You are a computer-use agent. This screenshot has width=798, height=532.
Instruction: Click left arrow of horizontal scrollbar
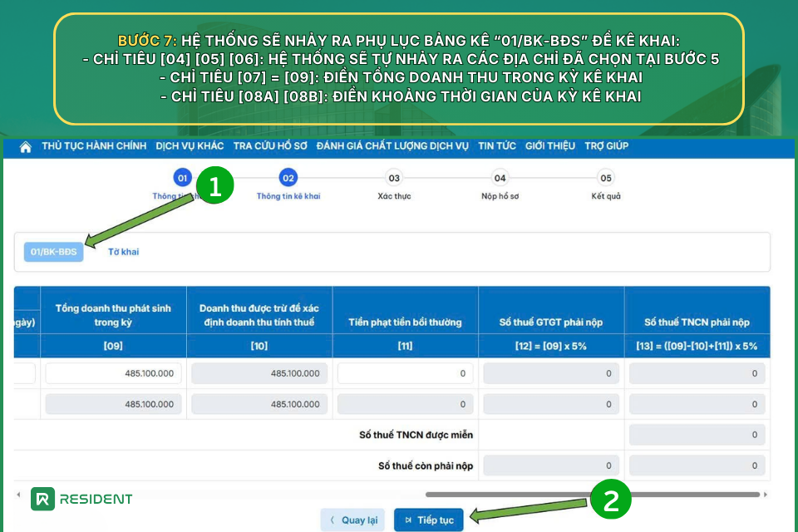pyautogui.click(x=18, y=495)
